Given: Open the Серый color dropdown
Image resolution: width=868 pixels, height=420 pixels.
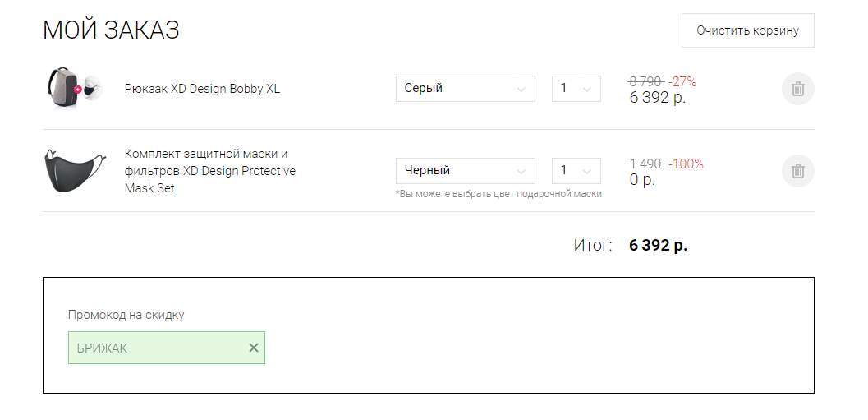Looking at the screenshot, I should coord(465,89).
